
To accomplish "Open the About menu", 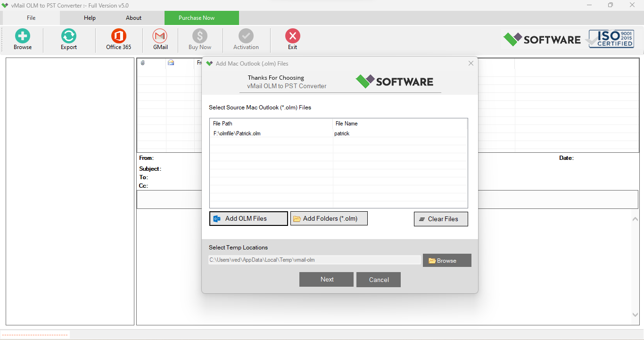I will (133, 18).
